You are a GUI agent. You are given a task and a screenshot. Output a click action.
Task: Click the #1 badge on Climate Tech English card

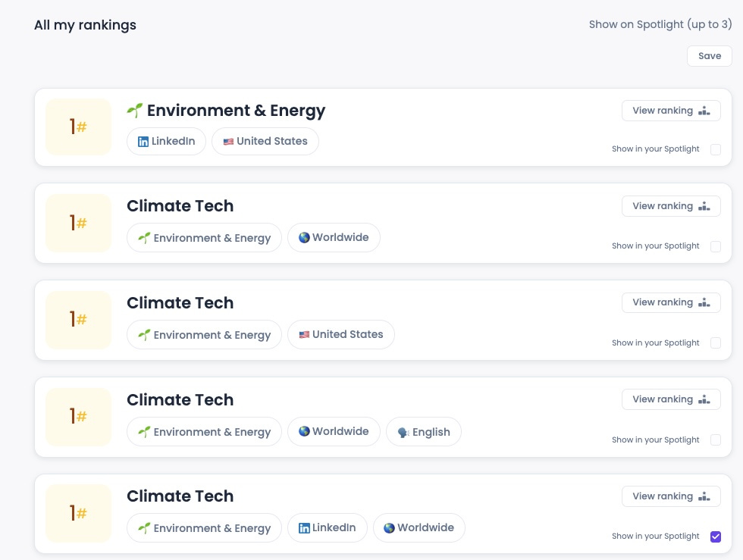(78, 417)
